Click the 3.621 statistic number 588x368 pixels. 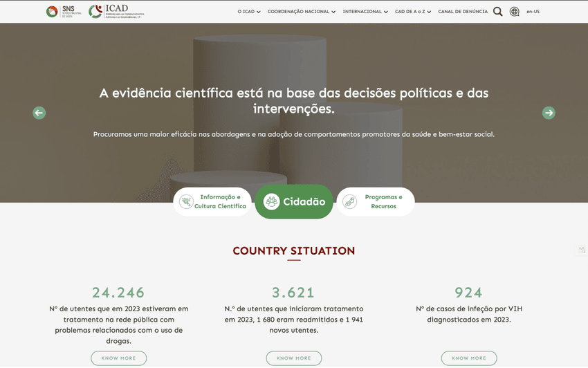point(293,293)
